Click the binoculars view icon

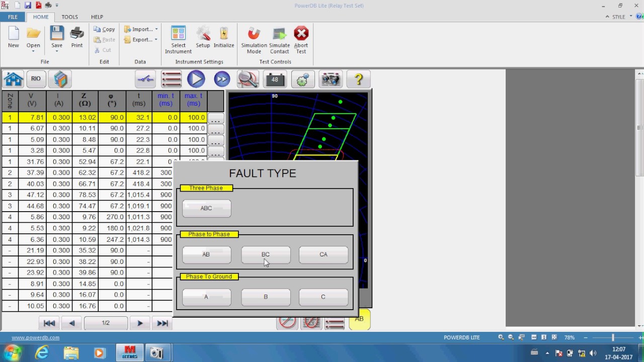click(331, 79)
